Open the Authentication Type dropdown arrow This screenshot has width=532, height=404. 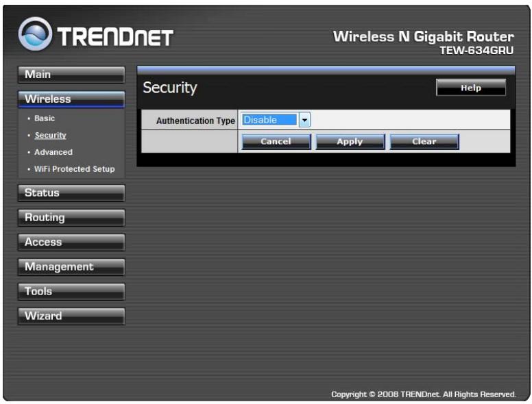(304, 120)
